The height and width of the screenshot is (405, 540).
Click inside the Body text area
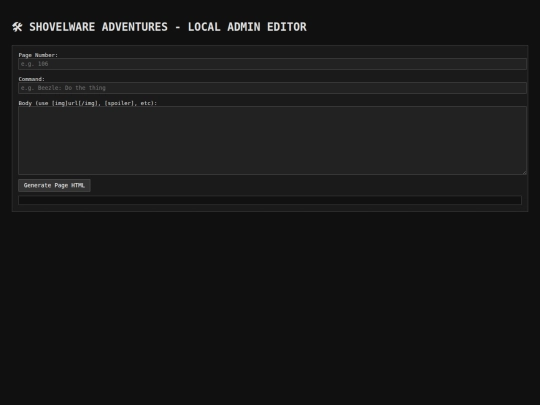point(272,141)
